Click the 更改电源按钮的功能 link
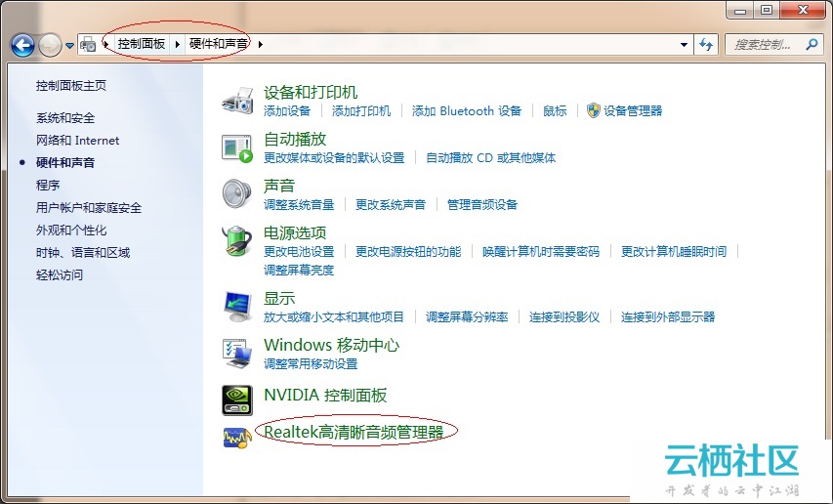833x504 pixels. [x=408, y=251]
